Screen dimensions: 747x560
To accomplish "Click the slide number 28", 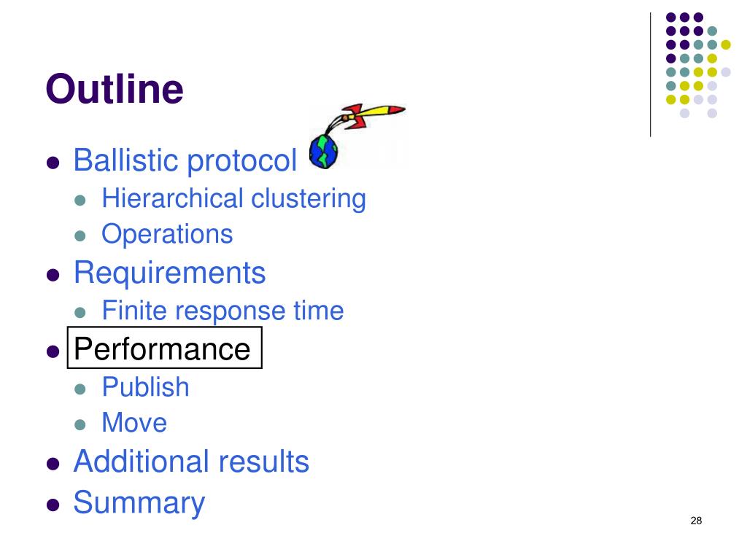I will click(696, 521).
